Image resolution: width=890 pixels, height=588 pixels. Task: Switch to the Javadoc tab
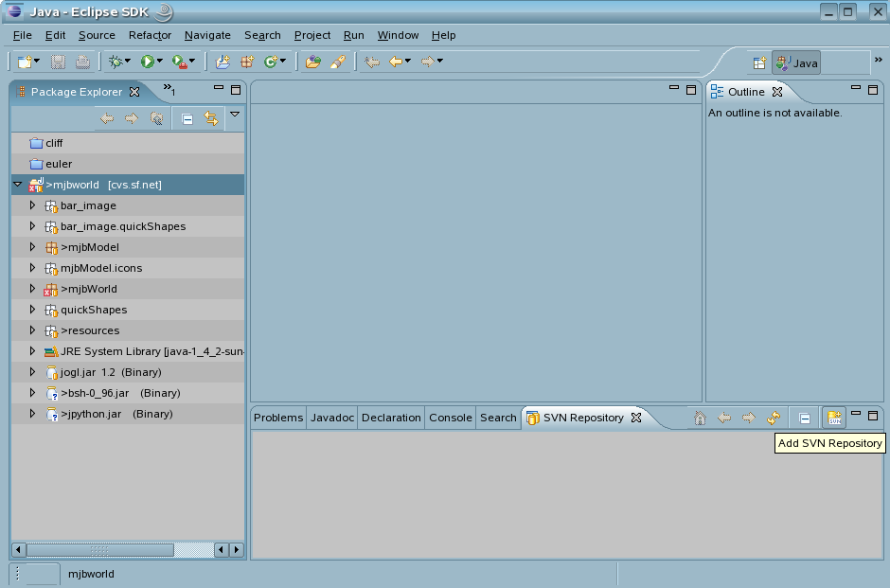[x=332, y=418]
